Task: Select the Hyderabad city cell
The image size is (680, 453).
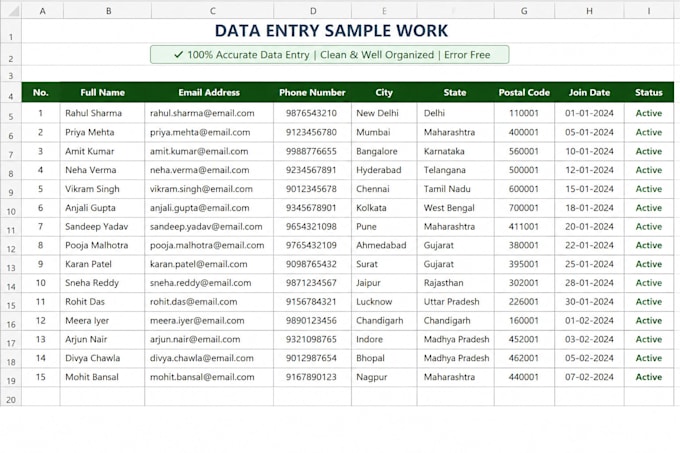Action: (x=384, y=170)
